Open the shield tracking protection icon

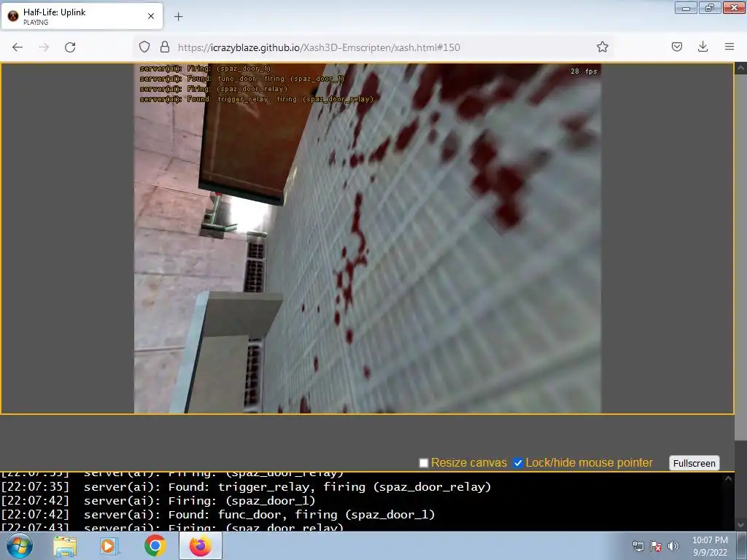144,47
